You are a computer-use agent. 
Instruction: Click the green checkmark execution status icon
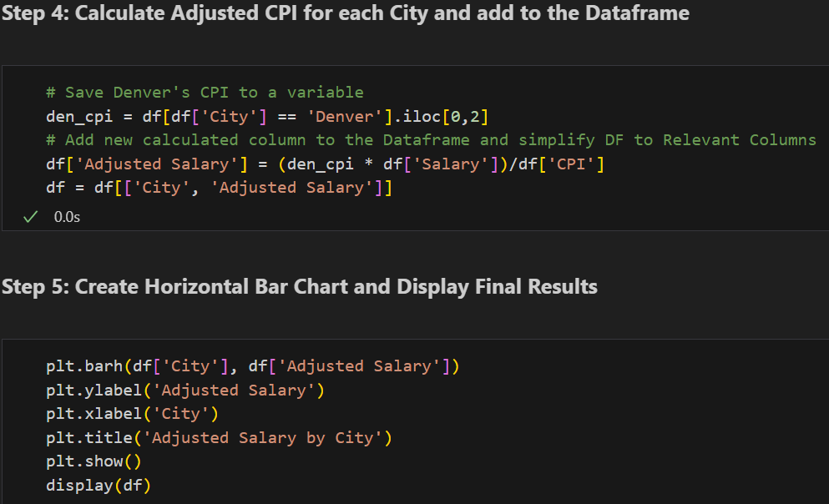click(x=31, y=217)
